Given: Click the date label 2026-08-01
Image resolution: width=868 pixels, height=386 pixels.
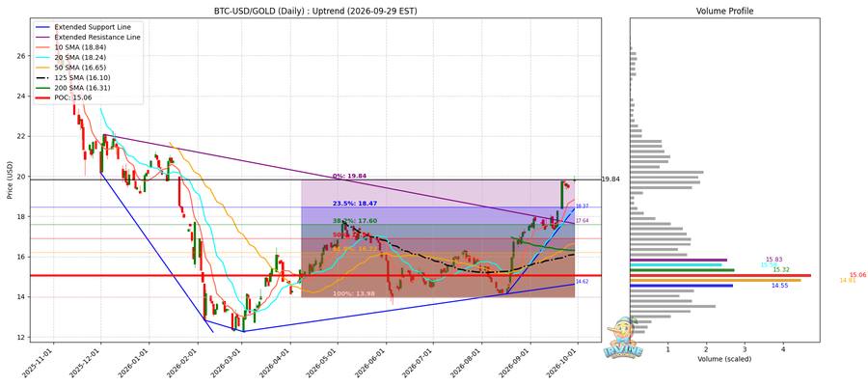Looking at the screenshot, I should 469,362.
